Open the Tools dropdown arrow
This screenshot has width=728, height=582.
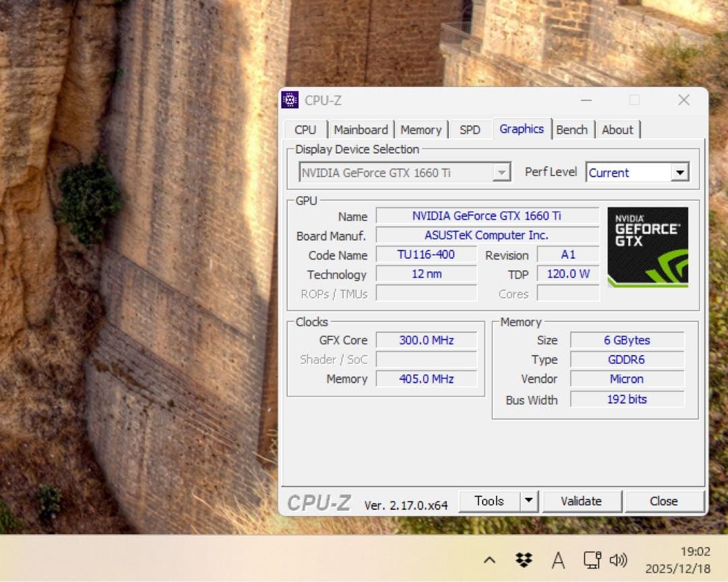(x=529, y=501)
